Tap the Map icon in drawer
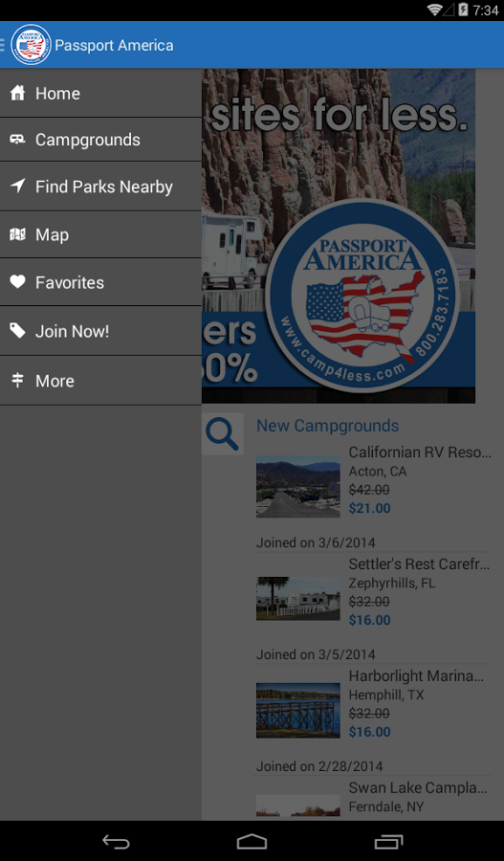This screenshot has height=861, width=504. pos(17,235)
